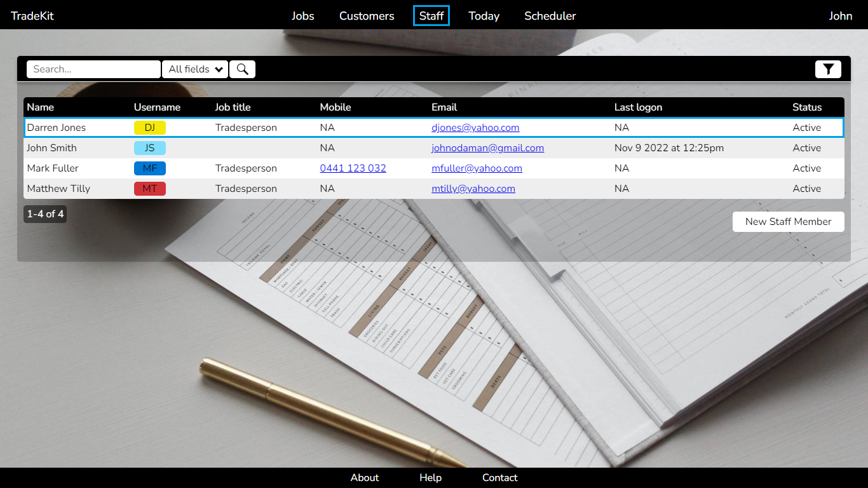868x488 pixels.
Task: Click the Active status for Darren Jones
Action: (807, 128)
